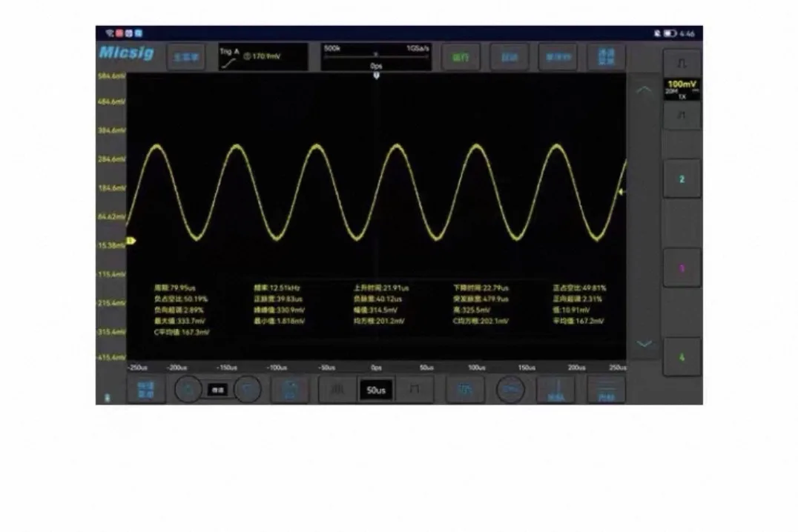The width and height of the screenshot is (798, 532).
Task: Click the down chevron beside the waveform
Action: [644, 344]
